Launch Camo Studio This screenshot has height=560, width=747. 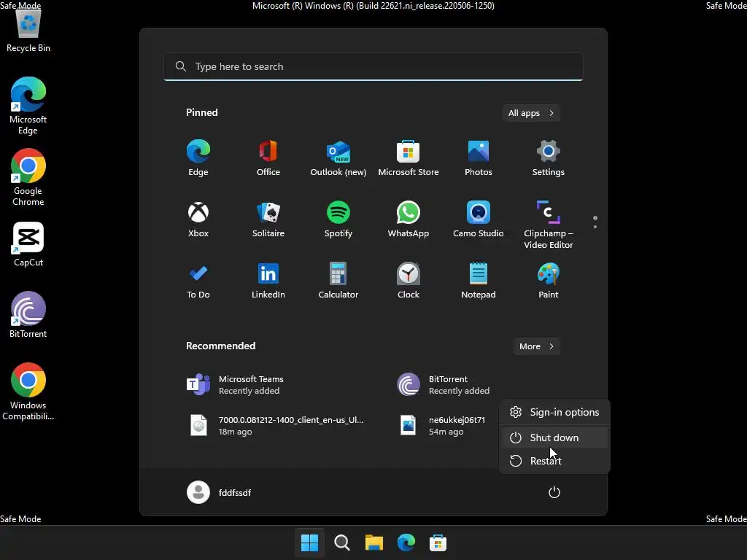click(x=479, y=220)
